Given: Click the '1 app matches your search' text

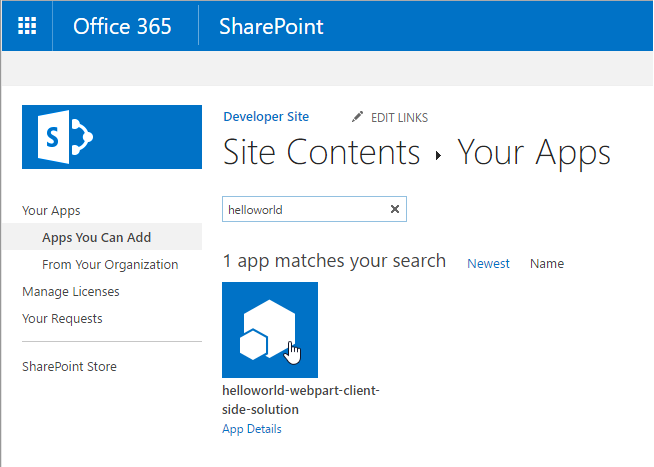Looking at the screenshot, I should pos(334,261).
